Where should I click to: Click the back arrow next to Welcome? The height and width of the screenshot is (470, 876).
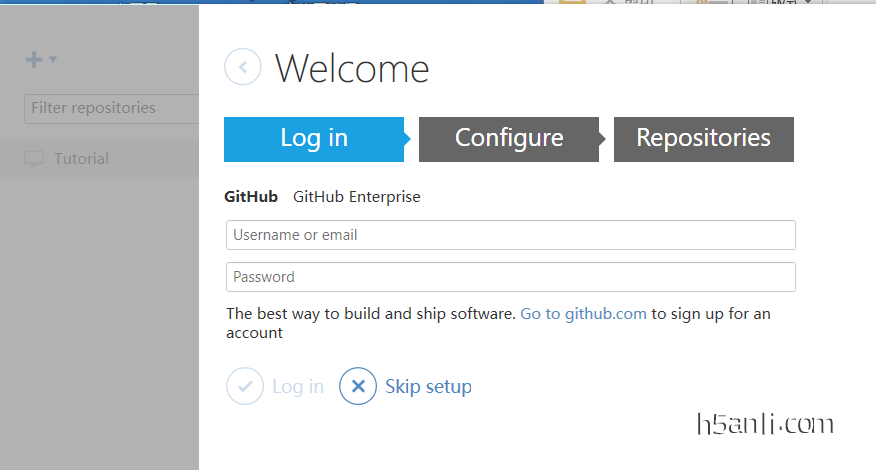click(x=242, y=67)
